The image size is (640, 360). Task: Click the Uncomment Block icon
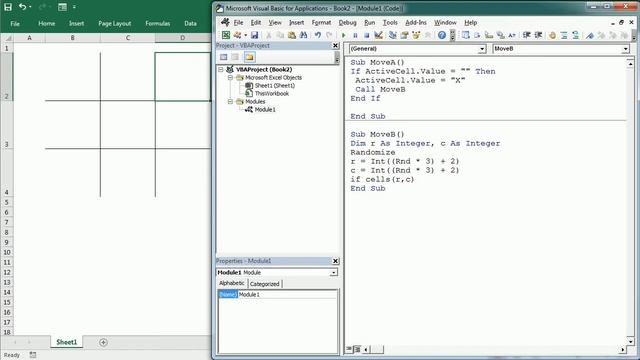pos(575,35)
